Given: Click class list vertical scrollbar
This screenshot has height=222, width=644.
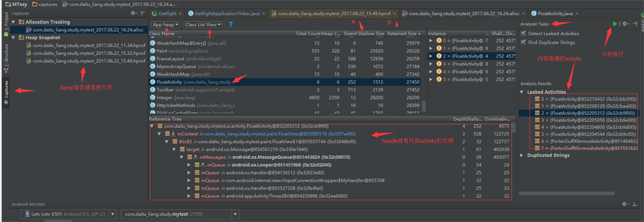Looking at the screenshot, I should click(x=424, y=107).
